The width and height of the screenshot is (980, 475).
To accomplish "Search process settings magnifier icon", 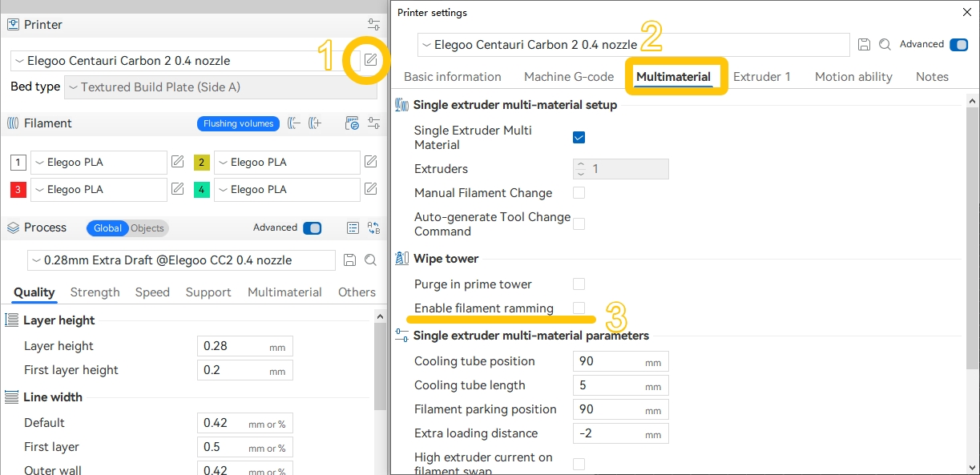I will pos(370,260).
